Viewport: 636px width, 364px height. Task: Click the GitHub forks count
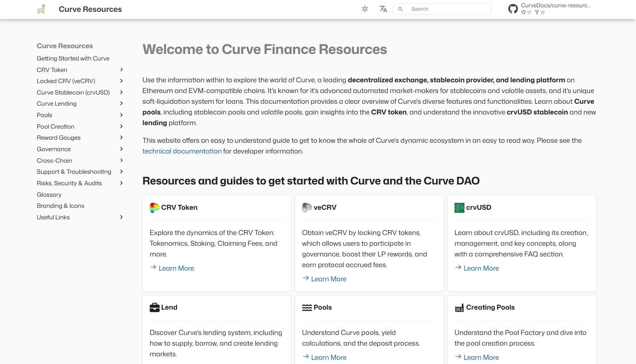(540, 13)
